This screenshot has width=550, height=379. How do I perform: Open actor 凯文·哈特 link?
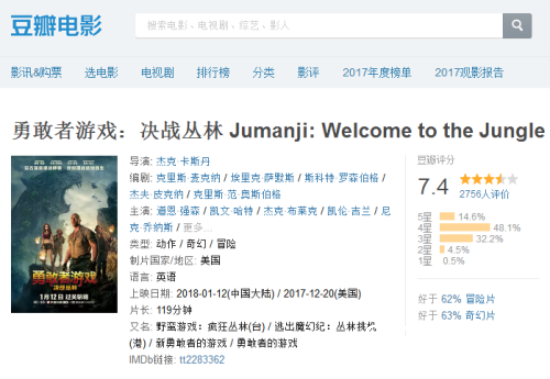tap(231, 211)
